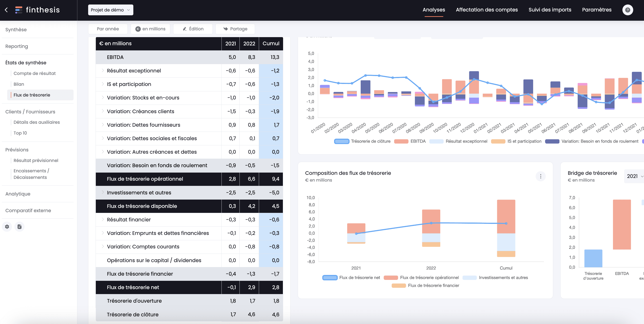Image resolution: width=644 pixels, height=324 pixels.
Task: Open Analytique in the sidebar
Action: (18, 194)
